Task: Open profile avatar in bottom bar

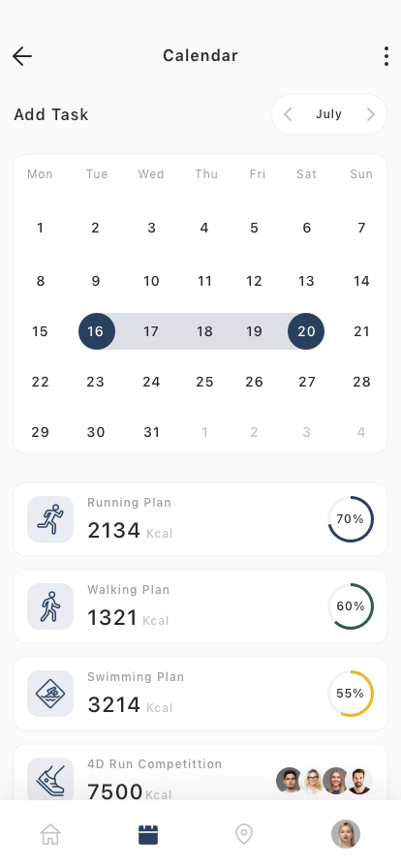Action: tap(346, 834)
